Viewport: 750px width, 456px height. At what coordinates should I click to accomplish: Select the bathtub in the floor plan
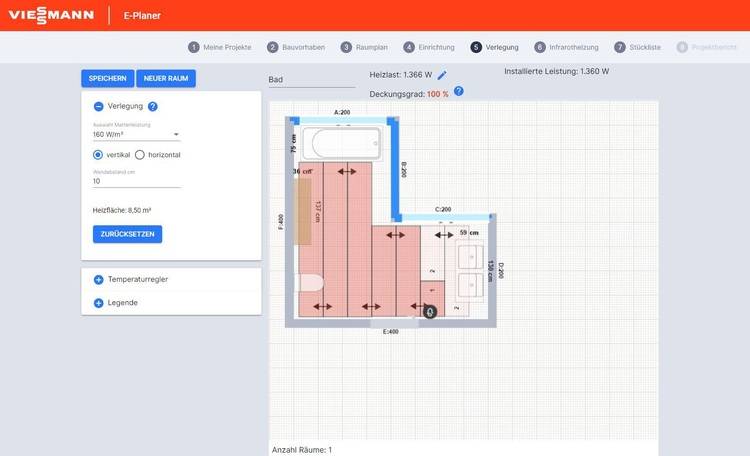point(343,144)
